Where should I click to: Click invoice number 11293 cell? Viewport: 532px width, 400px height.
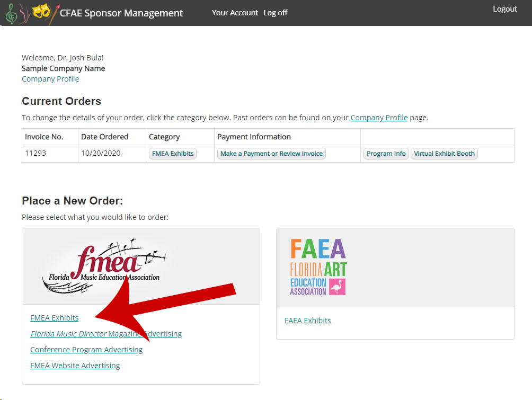tap(50, 154)
